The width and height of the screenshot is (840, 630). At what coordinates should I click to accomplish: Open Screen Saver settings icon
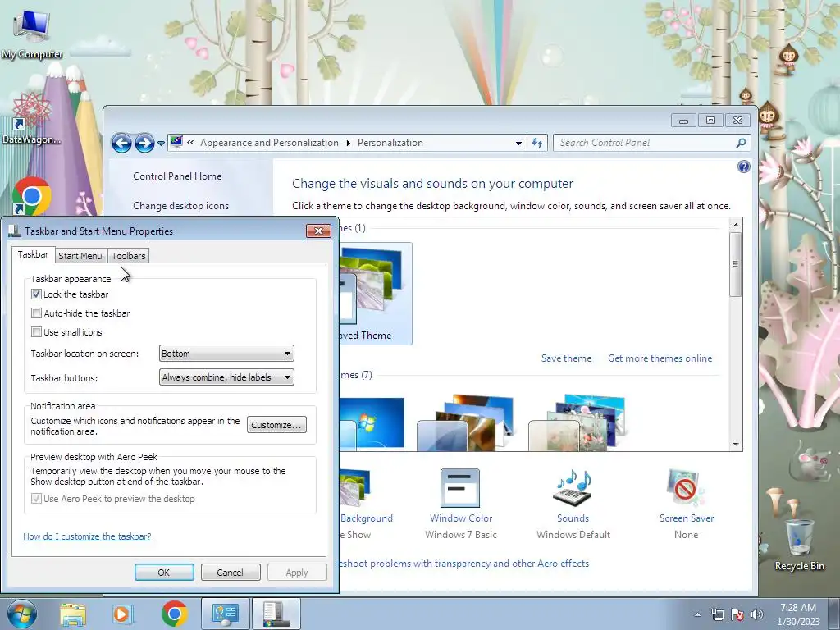tap(686, 488)
